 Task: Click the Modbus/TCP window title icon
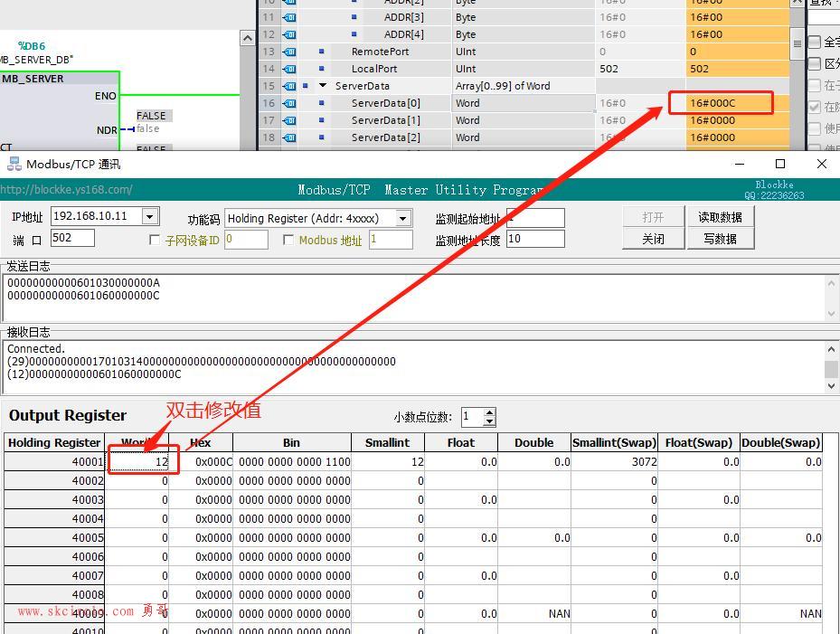[x=14, y=164]
